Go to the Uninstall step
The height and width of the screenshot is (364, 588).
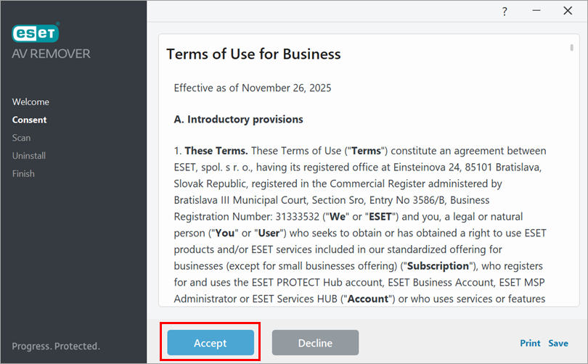pos(29,156)
